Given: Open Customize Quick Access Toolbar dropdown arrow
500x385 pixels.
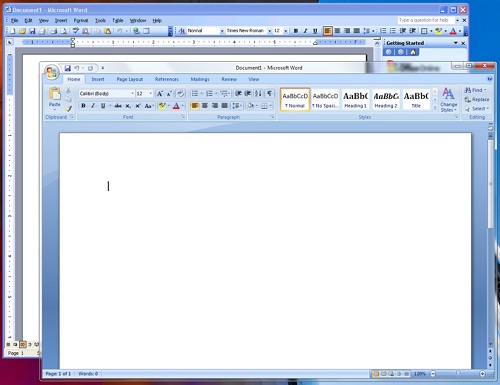Looking at the screenshot, I should (x=103, y=68).
